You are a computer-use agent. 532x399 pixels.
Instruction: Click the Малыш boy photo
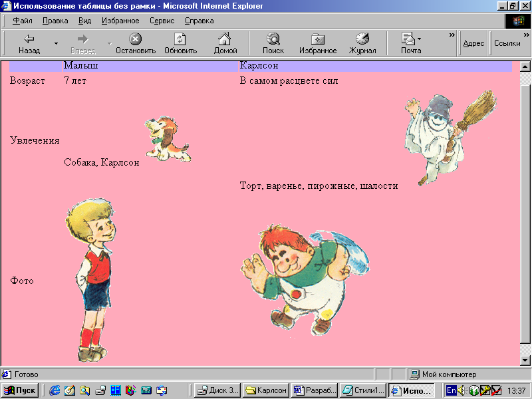click(x=91, y=280)
